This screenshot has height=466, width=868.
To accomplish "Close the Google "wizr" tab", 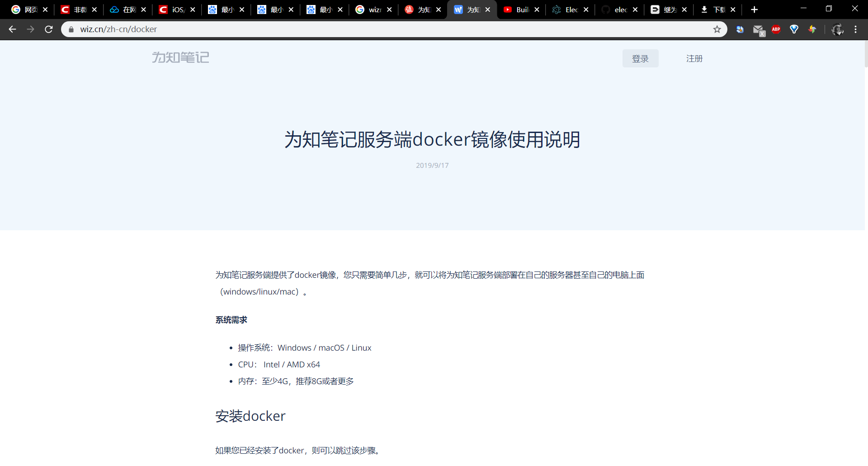I will pyautogui.click(x=389, y=10).
